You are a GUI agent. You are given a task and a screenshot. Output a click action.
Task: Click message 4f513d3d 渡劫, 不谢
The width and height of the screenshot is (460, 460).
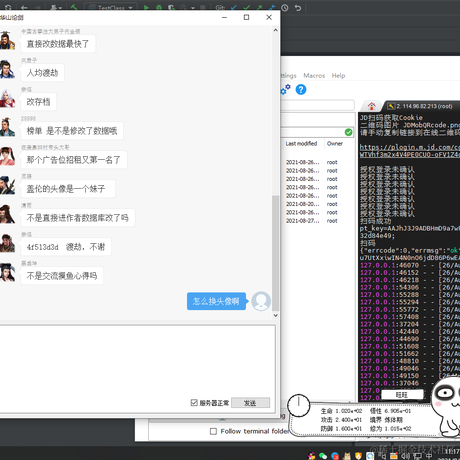[66, 247]
